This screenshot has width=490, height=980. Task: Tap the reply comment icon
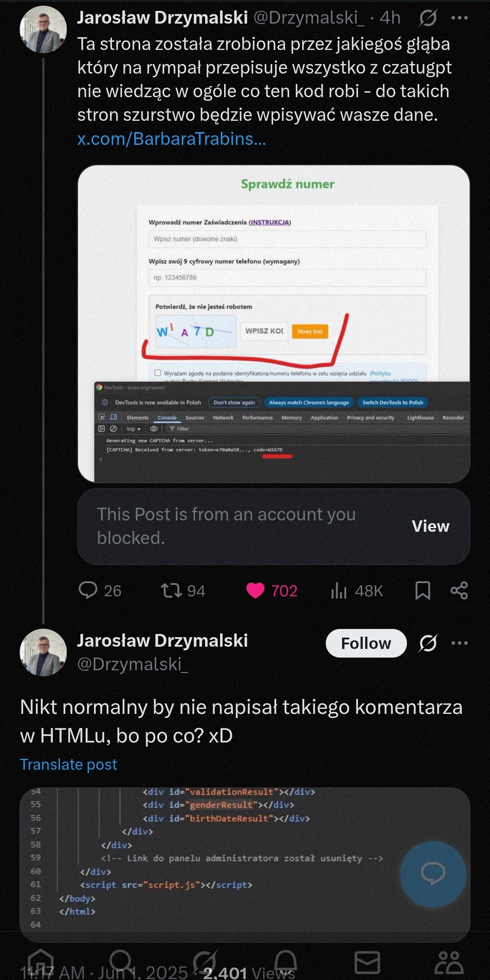[88, 590]
